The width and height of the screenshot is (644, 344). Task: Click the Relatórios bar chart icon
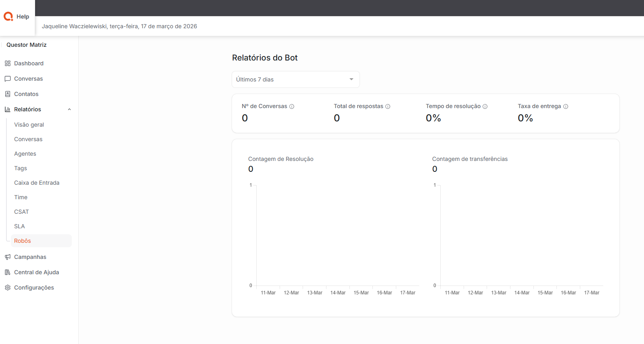coord(8,109)
